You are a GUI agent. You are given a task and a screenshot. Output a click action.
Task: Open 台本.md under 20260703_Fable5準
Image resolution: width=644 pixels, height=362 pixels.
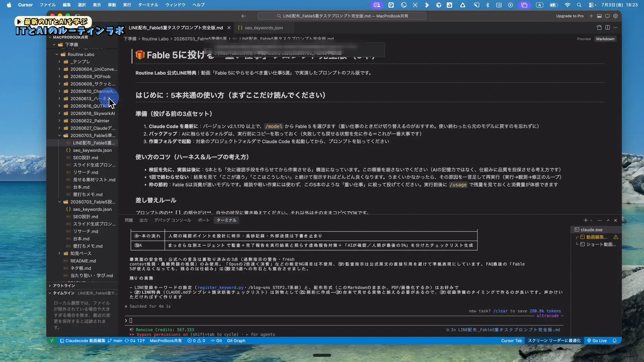[x=81, y=187]
